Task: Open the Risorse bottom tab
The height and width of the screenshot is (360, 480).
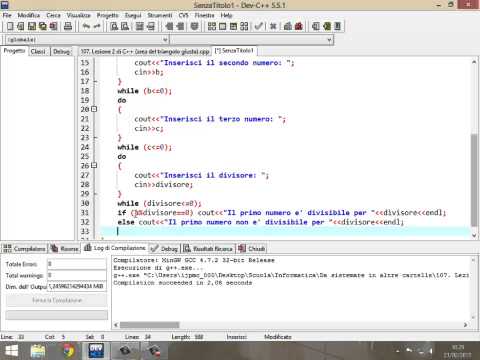Action: [65, 249]
